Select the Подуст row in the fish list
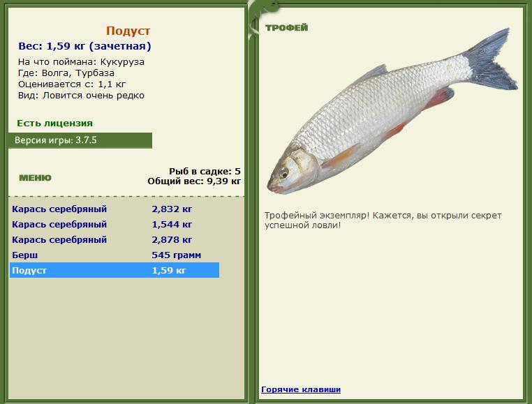The image size is (532, 404). pyautogui.click(x=114, y=270)
